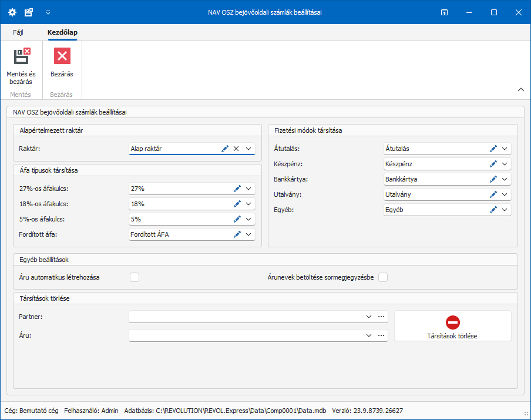
Task: Expand the Bankkártya payment dropdown
Action: click(x=505, y=179)
